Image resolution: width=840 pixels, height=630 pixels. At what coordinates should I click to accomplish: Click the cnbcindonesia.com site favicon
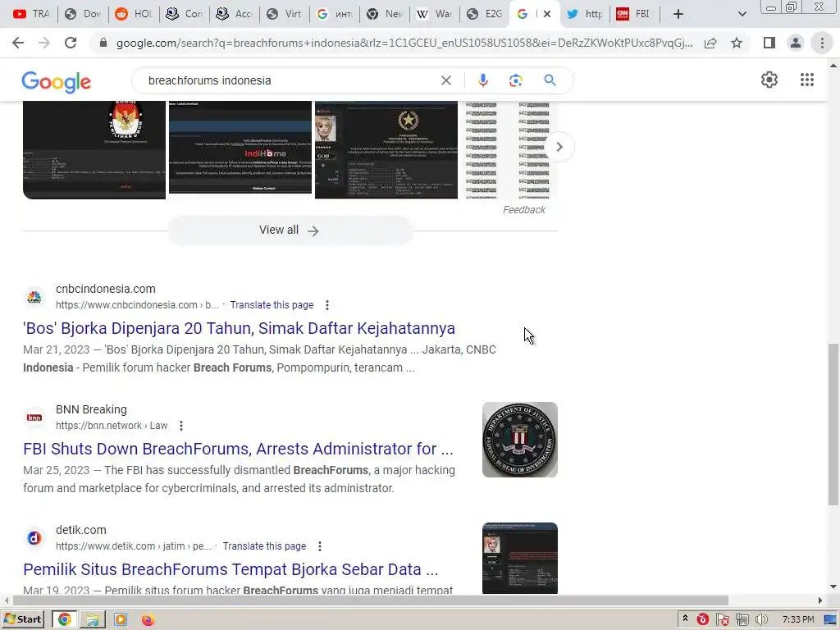[34, 297]
